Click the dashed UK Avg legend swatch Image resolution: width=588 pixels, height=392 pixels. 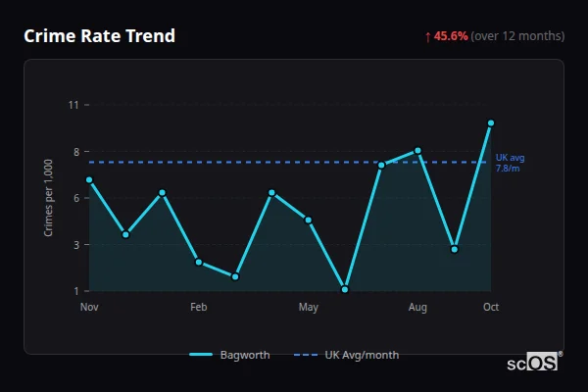point(306,355)
